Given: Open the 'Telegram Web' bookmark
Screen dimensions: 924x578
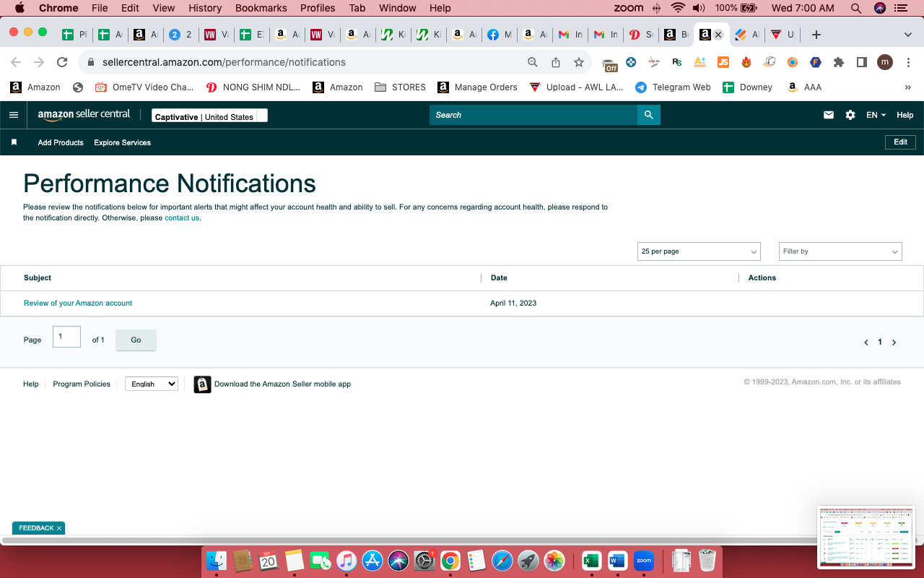Looking at the screenshot, I should [673, 87].
